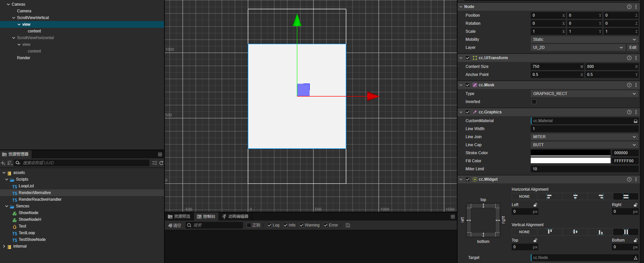Select horizontal right alignment icon
This screenshot has height=263, width=644.
[601, 196]
